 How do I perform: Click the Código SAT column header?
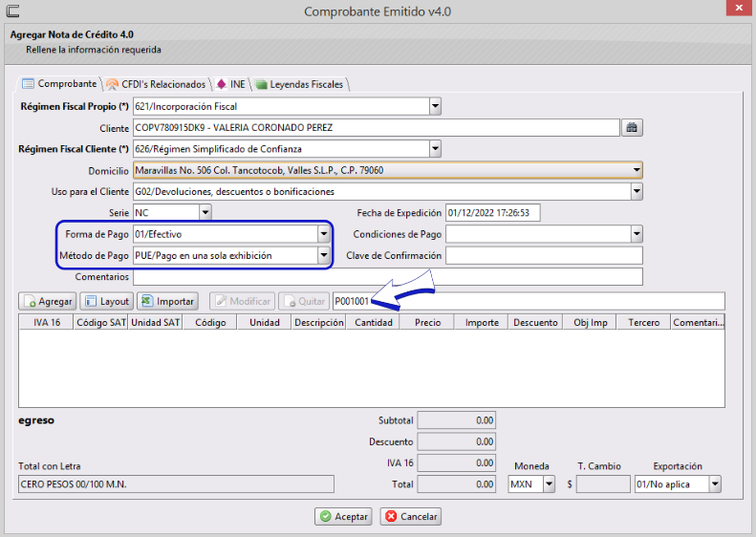pos(100,323)
